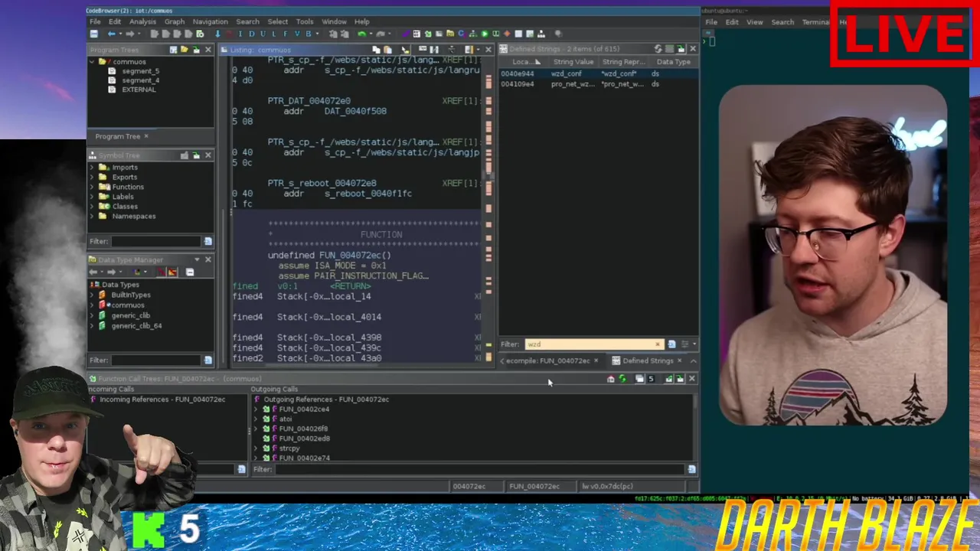
Task: Expand the Exports folder in Symbol Tree
Action: point(93,177)
